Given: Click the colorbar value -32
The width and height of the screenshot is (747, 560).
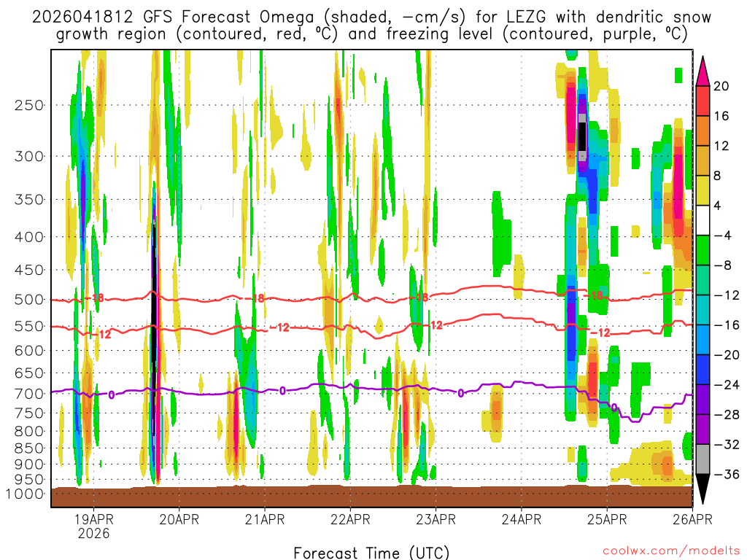Looking at the screenshot, I should [x=727, y=444].
